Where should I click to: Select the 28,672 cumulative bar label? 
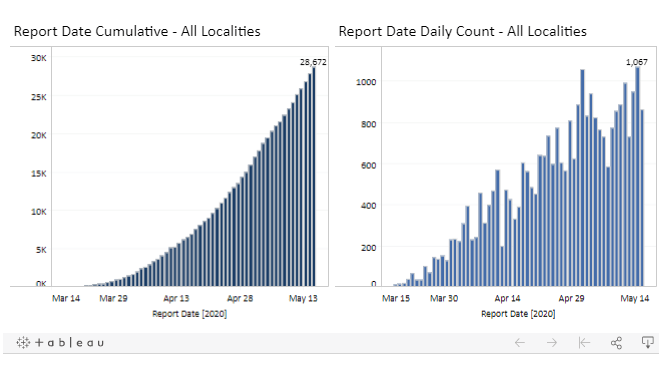tap(313, 62)
